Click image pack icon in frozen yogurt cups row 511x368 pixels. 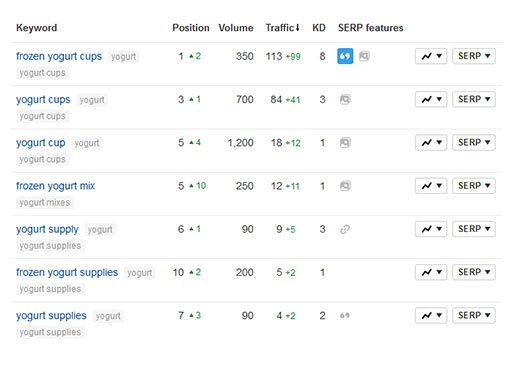pos(364,56)
